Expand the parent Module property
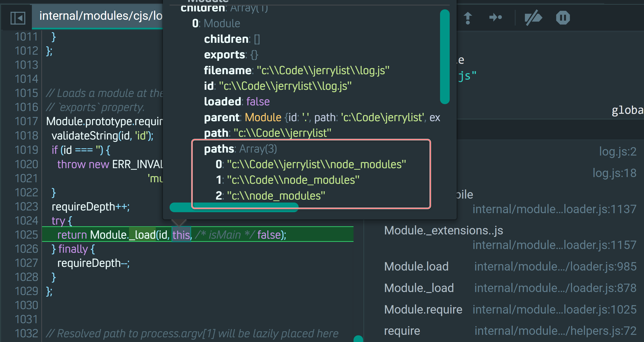The image size is (644, 342). click(x=222, y=117)
